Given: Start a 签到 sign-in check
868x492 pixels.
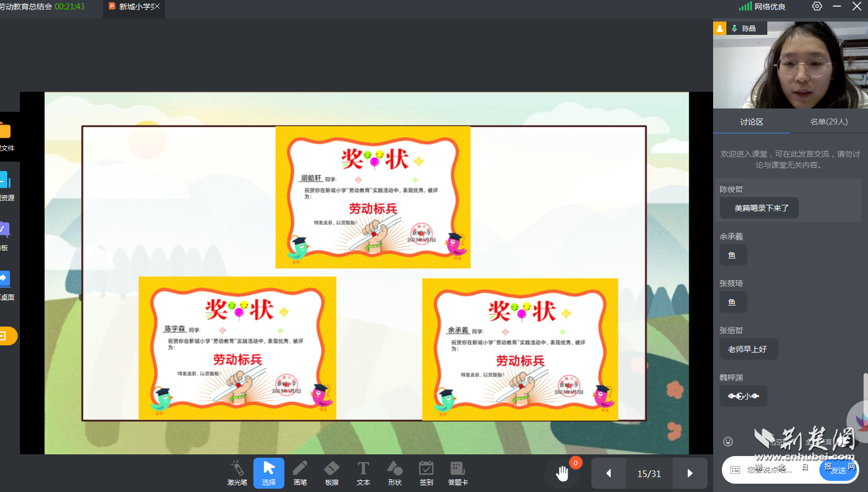Looking at the screenshot, I should click(426, 473).
